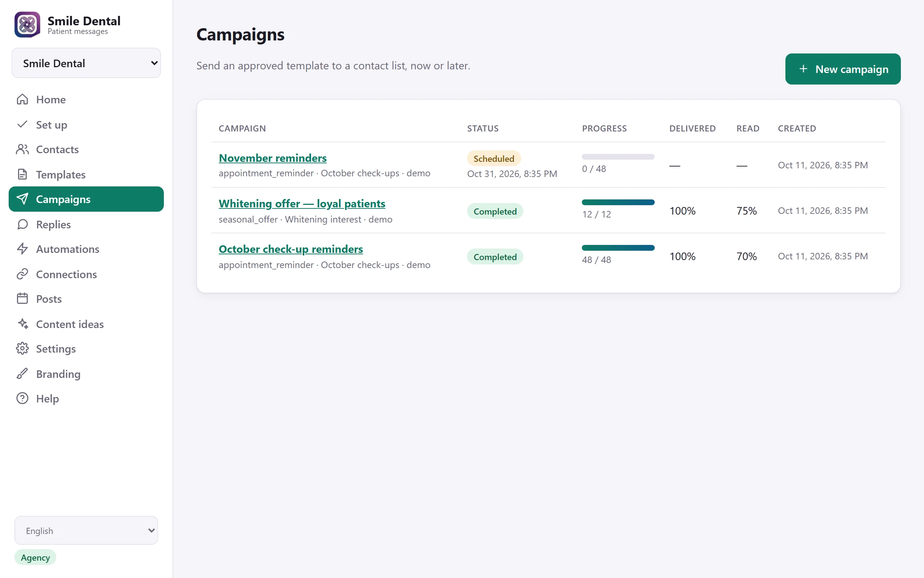This screenshot has width=924, height=578.
Task: Click the Smile Dental logo icon
Action: 27,25
